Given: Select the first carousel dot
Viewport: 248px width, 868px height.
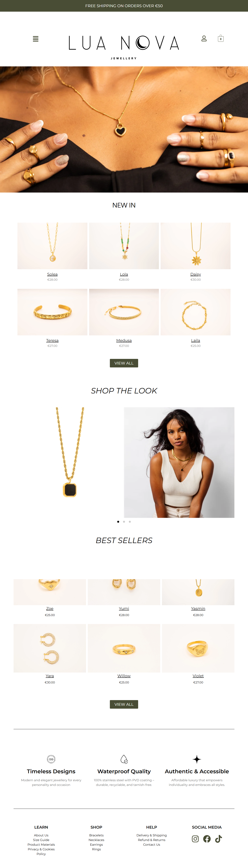Looking at the screenshot, I should pyautogui.click(x=118, y=522).
